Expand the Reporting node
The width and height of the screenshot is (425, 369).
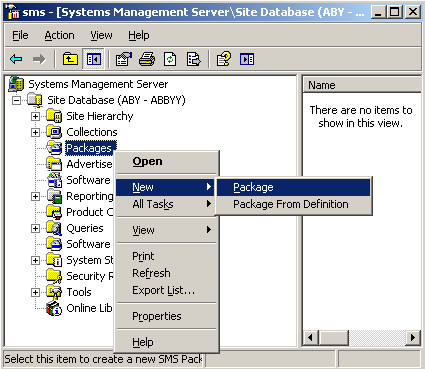click(35, 196)
